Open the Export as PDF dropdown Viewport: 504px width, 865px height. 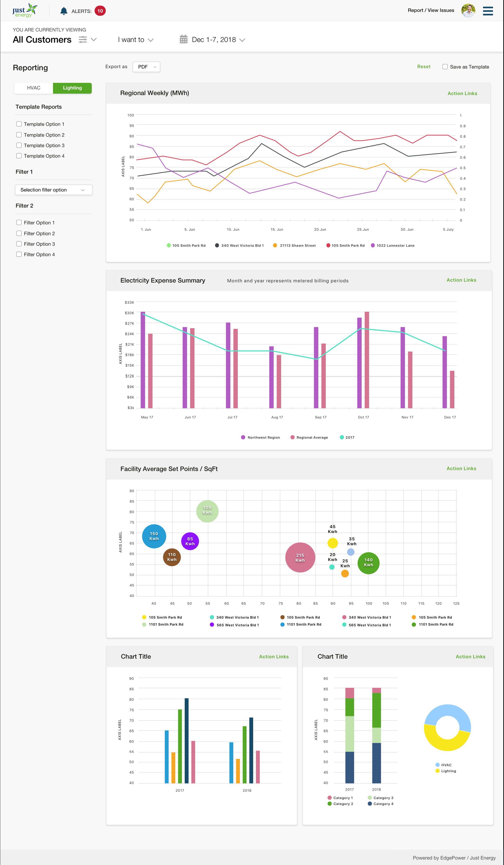(x=146, y=67)
